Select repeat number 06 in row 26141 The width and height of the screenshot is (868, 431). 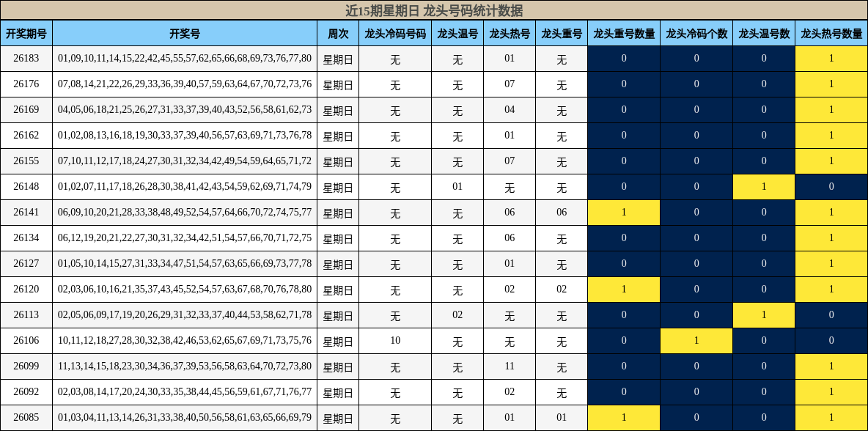[562, 213]
